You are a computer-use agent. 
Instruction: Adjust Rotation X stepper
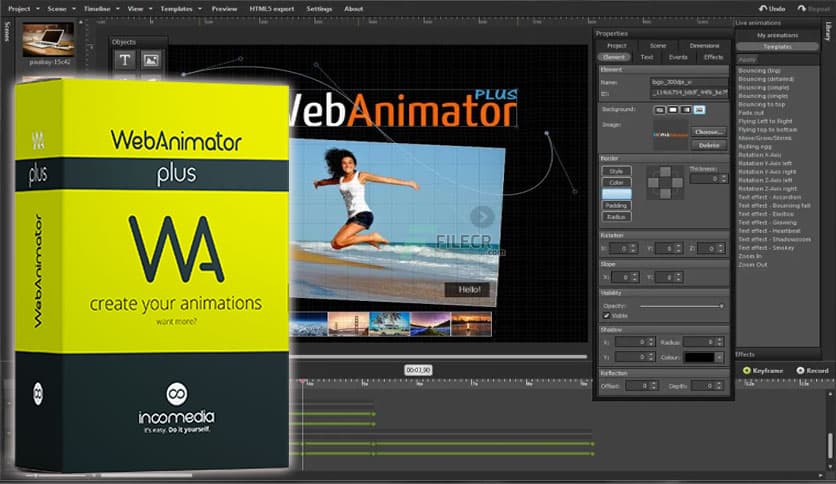point(633,248)
